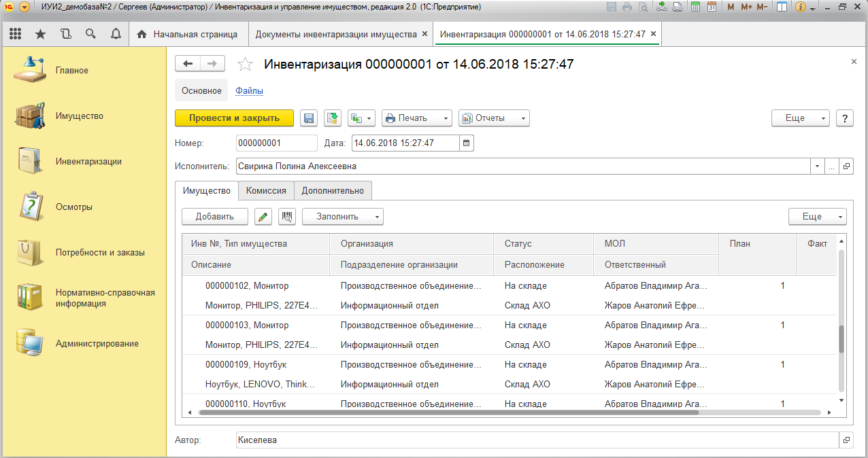Click the Автор field Киселева
The width and height of the screenshot is (868, 458).
538,440
